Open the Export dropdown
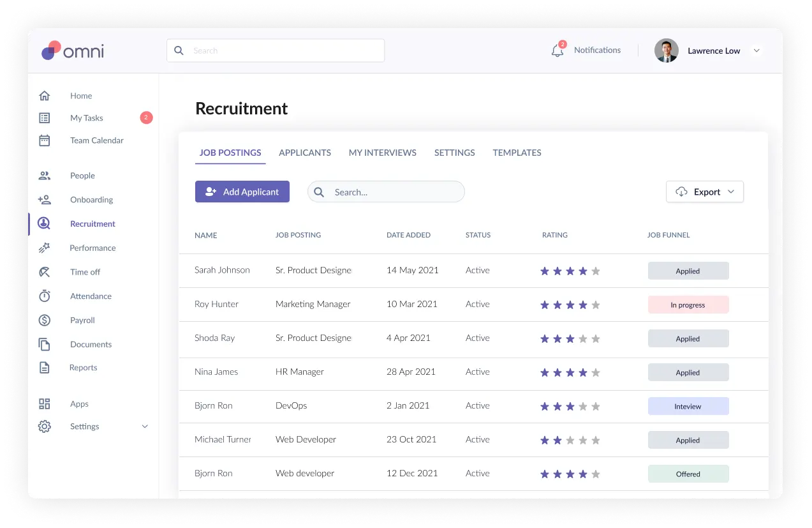This screenshot has height=528, width=812. click(705, 192)
